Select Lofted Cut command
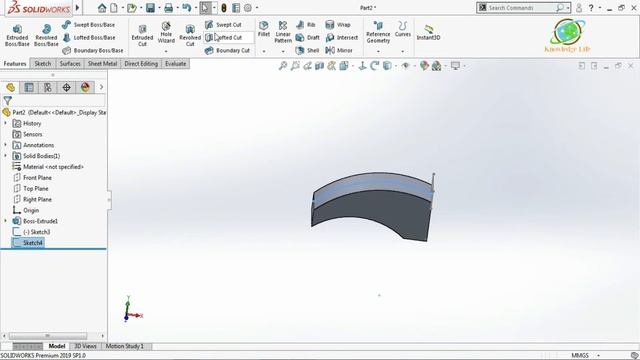640x360 pixels. pos(224,38)
